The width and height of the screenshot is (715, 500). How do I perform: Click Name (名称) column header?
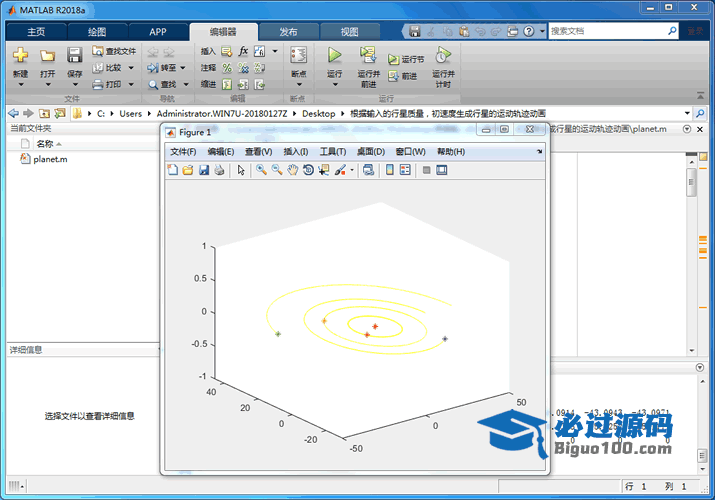point(45,144)
